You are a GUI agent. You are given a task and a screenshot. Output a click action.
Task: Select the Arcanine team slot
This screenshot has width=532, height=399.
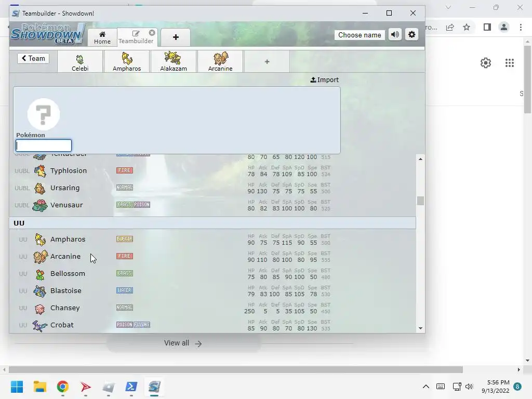coord(220,61)
